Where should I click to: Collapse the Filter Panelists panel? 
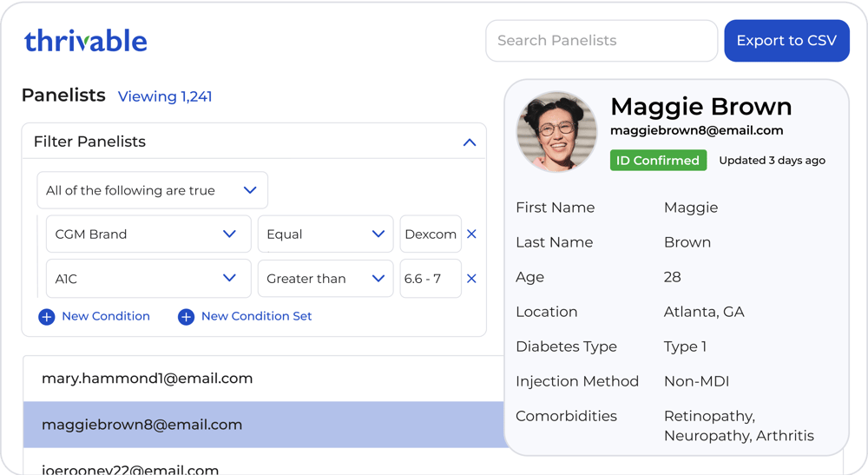pos(470,142)
